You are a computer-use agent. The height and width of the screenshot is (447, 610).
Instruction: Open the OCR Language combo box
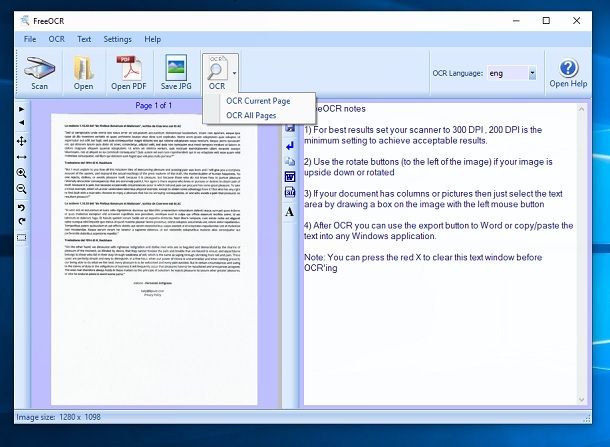point(512,73)
